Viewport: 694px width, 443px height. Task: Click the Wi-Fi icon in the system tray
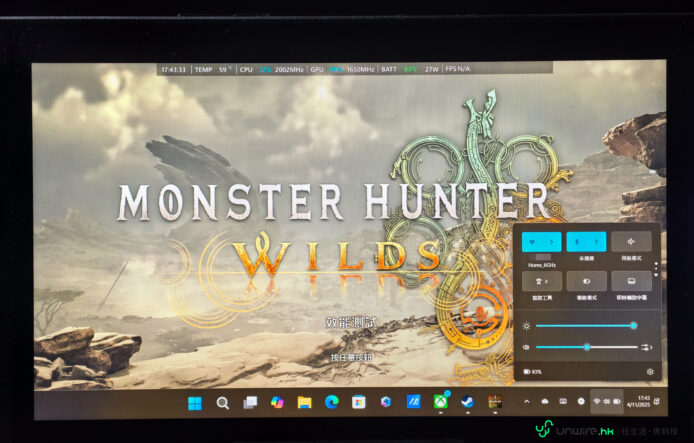(x=597, y=401)
